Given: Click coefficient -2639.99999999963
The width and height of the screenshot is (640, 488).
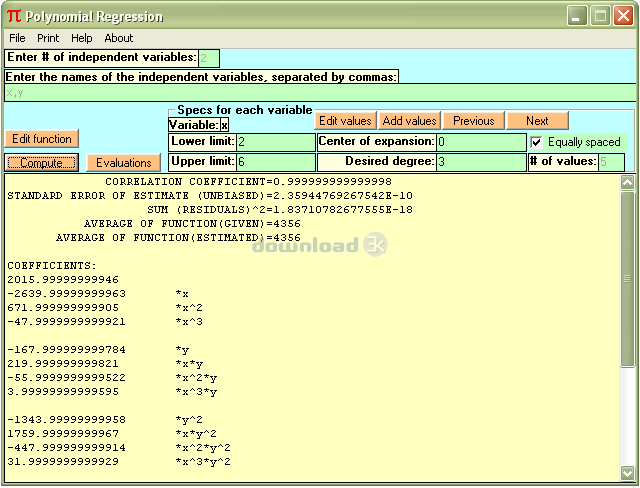Looking at the screenshot, I should click(66, 294).
